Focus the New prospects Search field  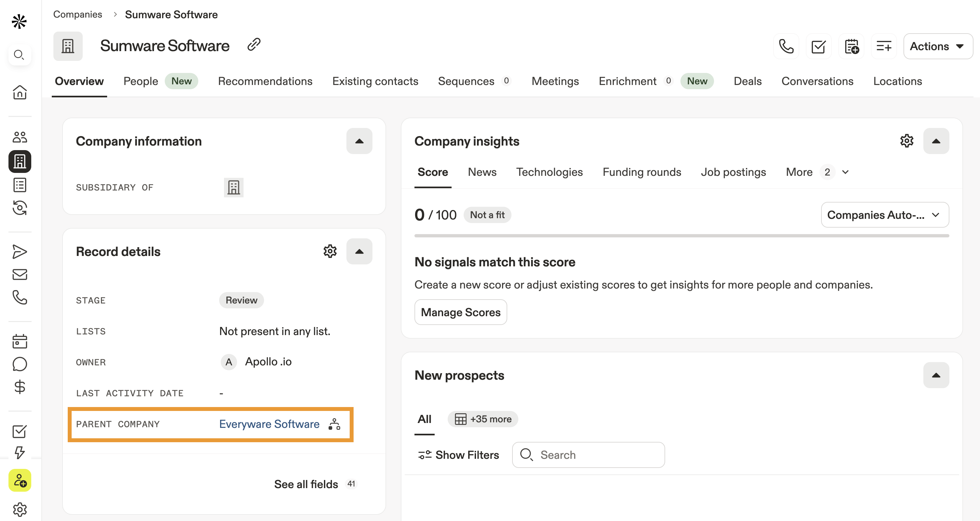pos(589,455)
